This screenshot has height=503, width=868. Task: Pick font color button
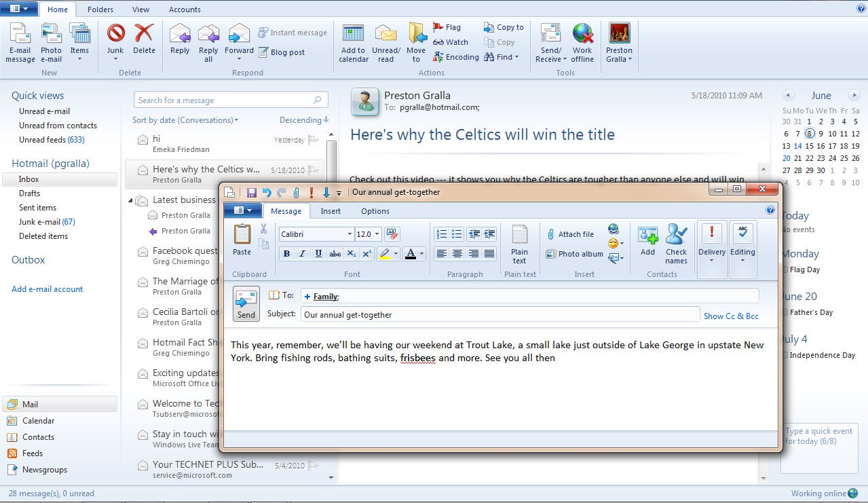410,254
